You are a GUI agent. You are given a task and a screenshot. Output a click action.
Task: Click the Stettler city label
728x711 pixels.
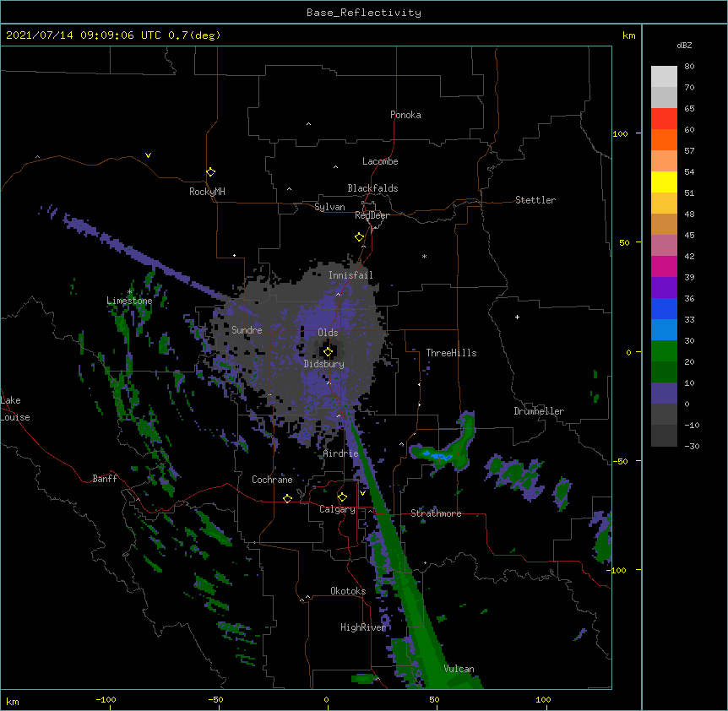(x=535, y=200)
